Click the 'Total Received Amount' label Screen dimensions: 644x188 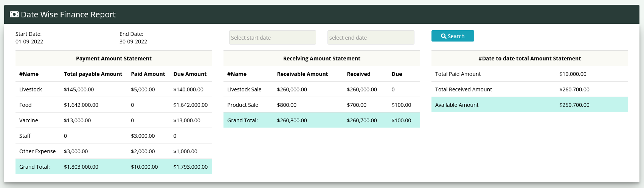(464, 89)
